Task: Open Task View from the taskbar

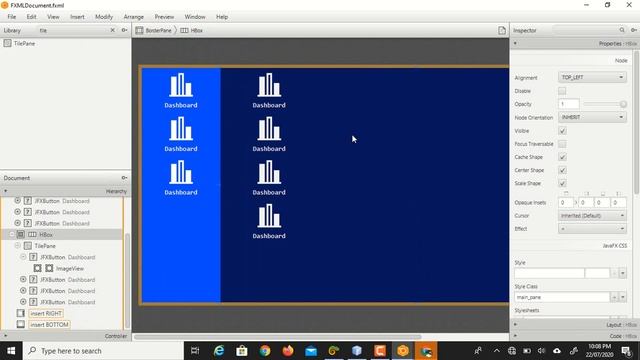Action: click(x=195, y=351)
